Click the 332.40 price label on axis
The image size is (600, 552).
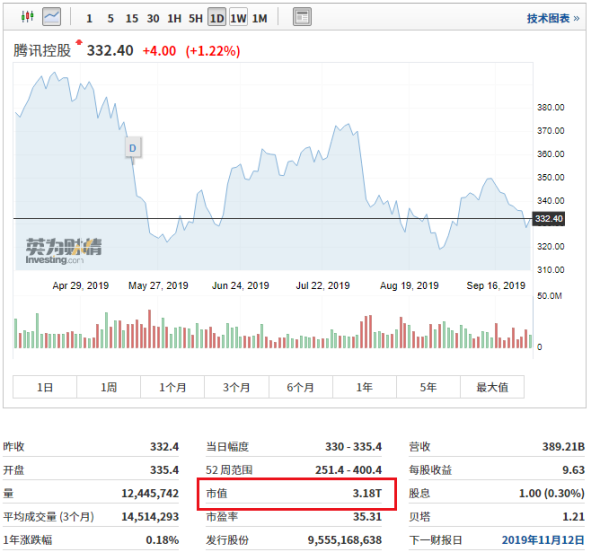(x=549, y=219)
